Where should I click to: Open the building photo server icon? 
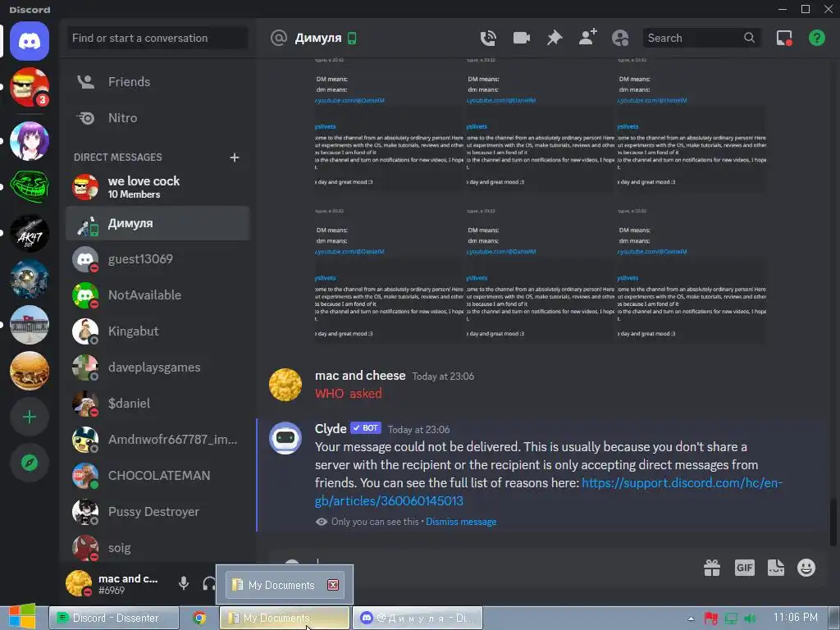30,325
